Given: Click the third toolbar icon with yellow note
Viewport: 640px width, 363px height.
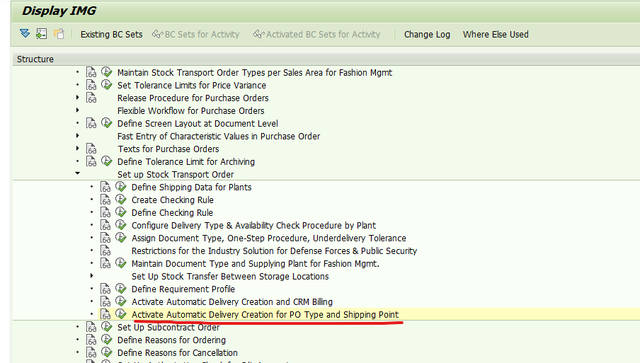Looking at the screenshot, I should click(59, 33).
